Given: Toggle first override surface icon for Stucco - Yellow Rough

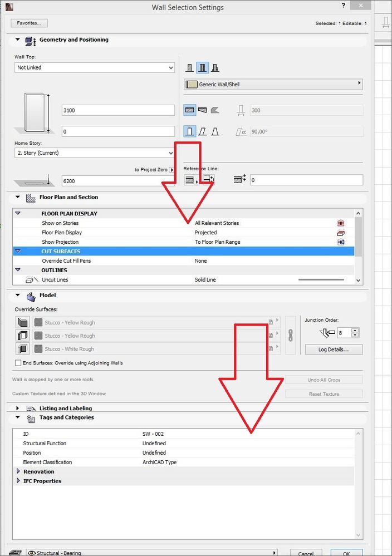Looking at the screenshot, I should (22, 323).
